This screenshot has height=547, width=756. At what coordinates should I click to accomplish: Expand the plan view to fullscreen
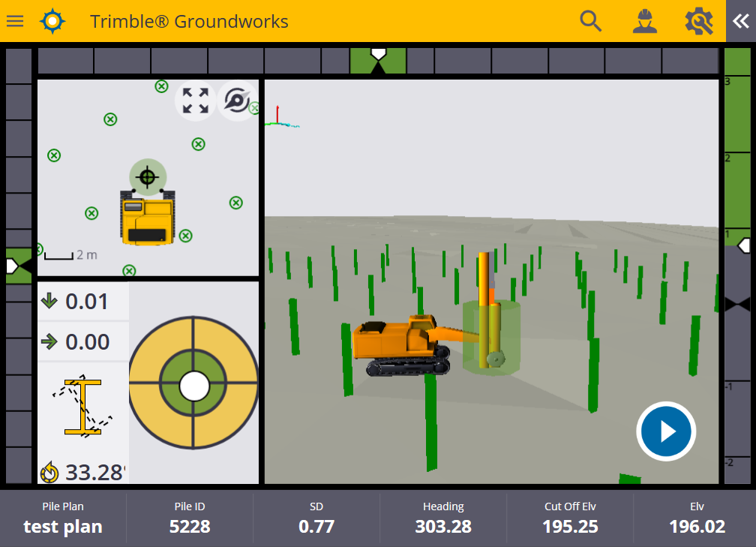195,101
